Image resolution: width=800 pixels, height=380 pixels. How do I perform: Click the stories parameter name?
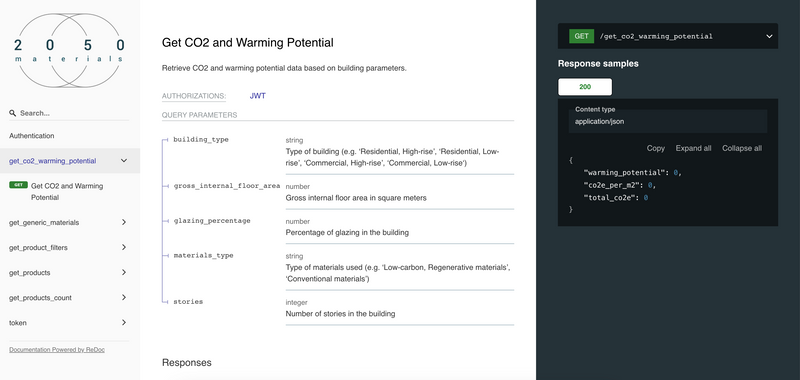click(x=188, y=301)
